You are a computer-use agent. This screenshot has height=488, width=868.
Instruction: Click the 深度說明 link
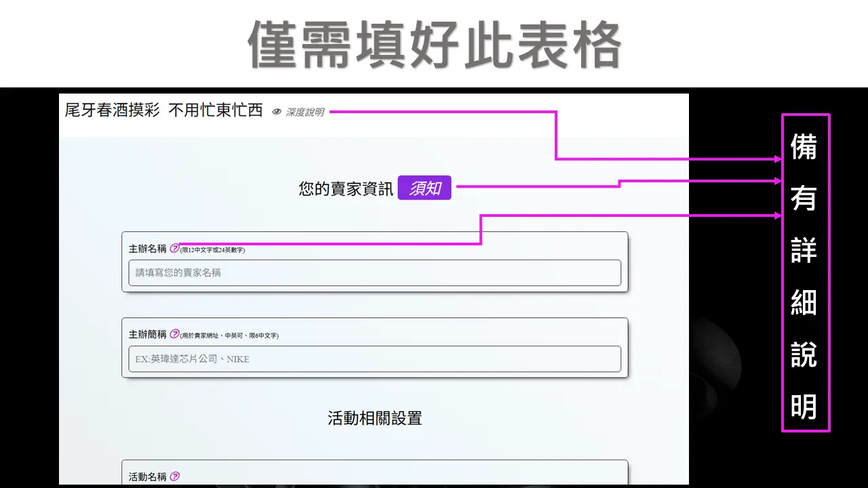[307, 112]
